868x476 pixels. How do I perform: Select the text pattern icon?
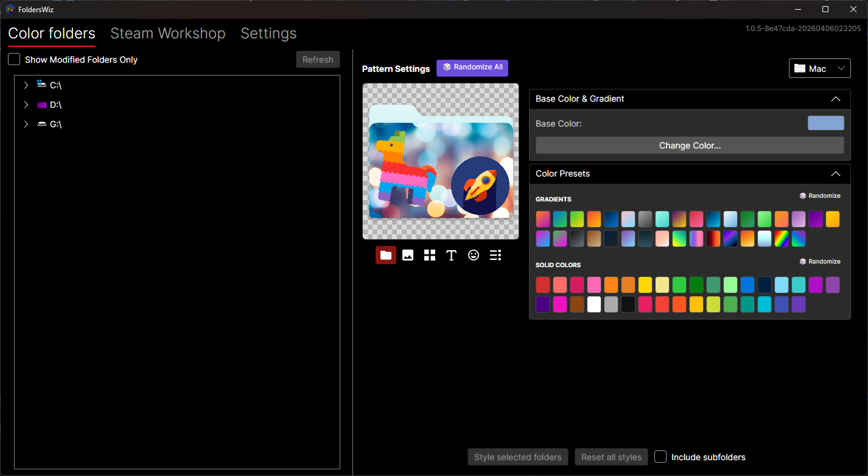pos(451,255)
